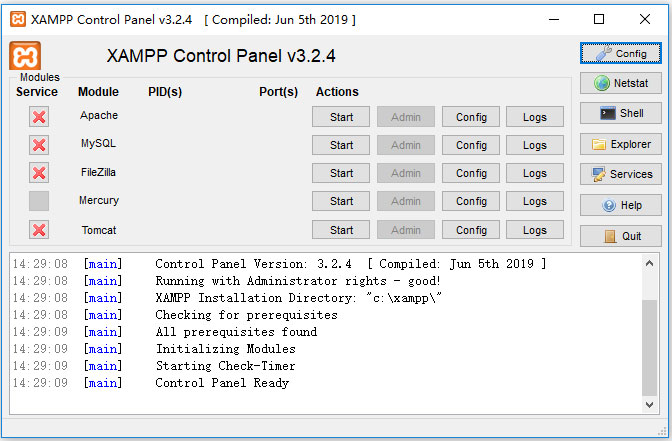Open MySQL Config menu
Viewport: 672px width, 441px height.
pos(471,145)
